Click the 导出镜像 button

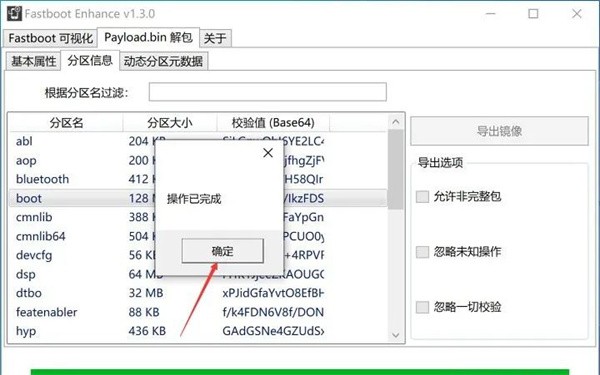[499, 131]
